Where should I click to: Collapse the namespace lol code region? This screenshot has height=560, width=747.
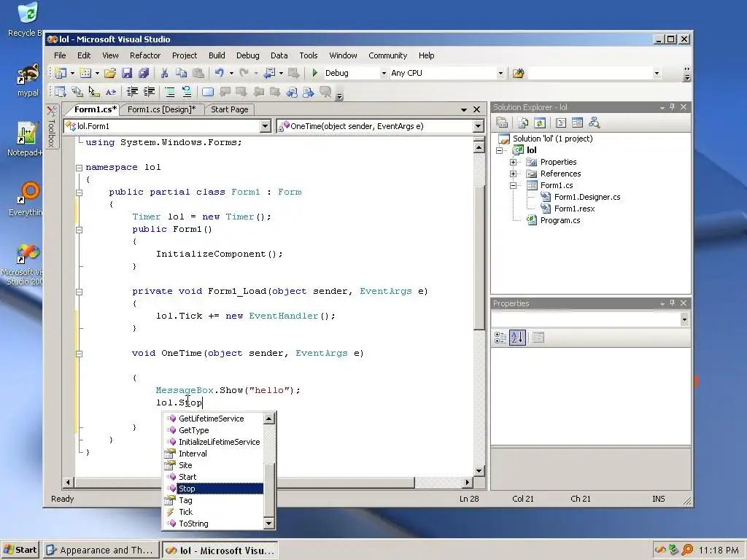79,168
